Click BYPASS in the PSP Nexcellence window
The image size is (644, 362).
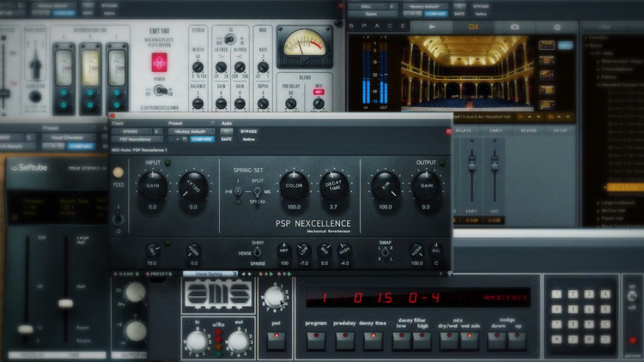pos(248,131)
